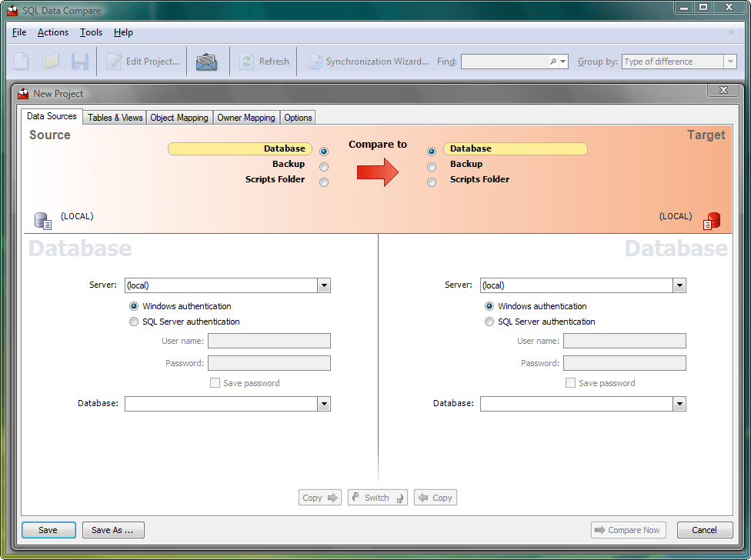Expand the target Database combo box
Viewport: 751px width, 560px height.
coord(679,403)
